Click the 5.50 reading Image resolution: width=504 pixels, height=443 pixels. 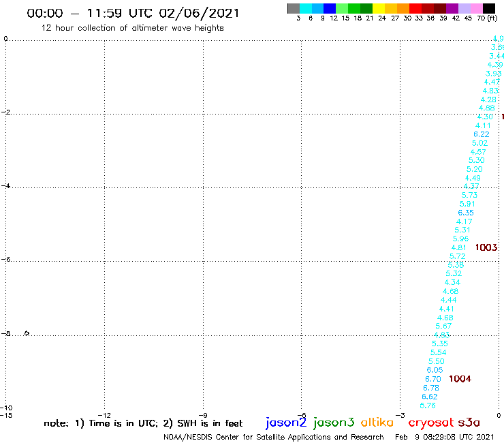tap(437, 362)
